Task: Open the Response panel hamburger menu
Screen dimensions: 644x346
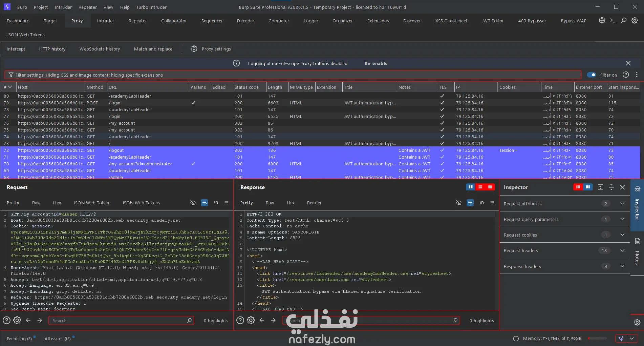Action: click(x=492, y=203)
